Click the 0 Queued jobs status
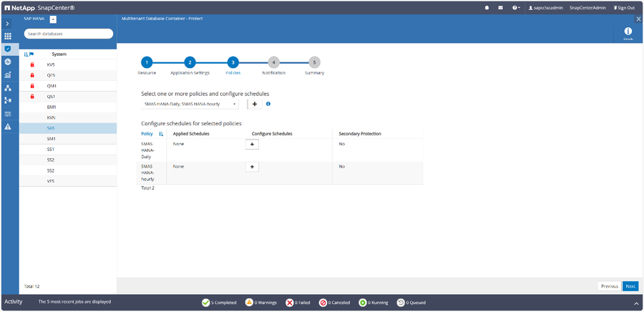 [411, 303]
